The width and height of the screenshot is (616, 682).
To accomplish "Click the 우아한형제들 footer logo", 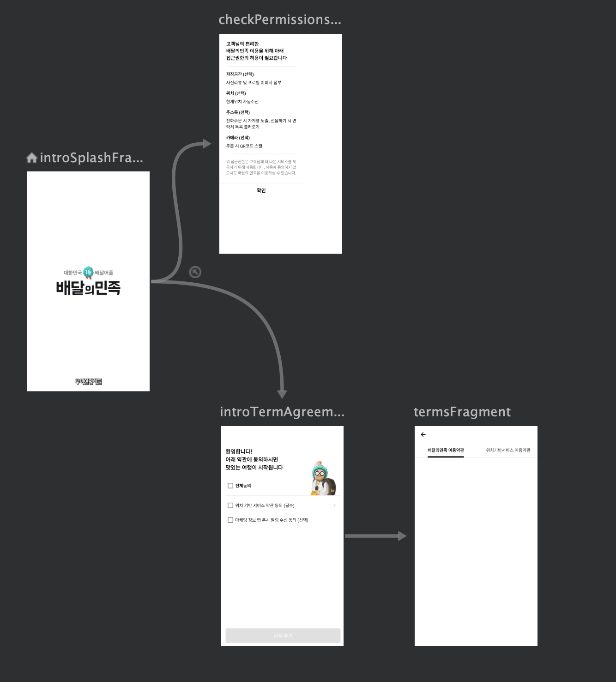I will coord(88,381).
